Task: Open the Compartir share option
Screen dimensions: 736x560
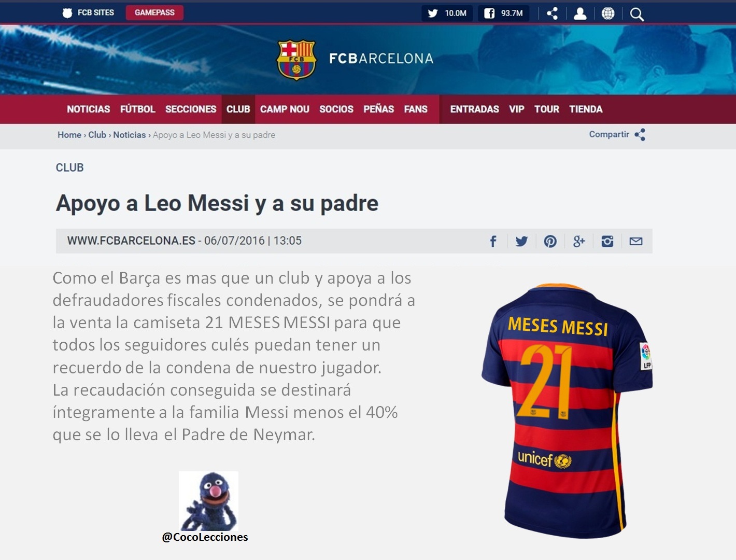Action: 617,135
